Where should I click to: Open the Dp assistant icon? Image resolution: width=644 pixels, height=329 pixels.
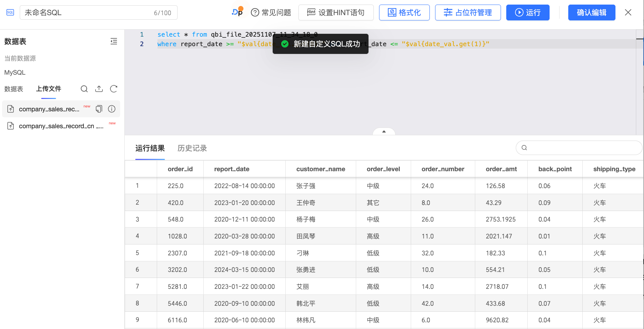(x=237, y=12)
